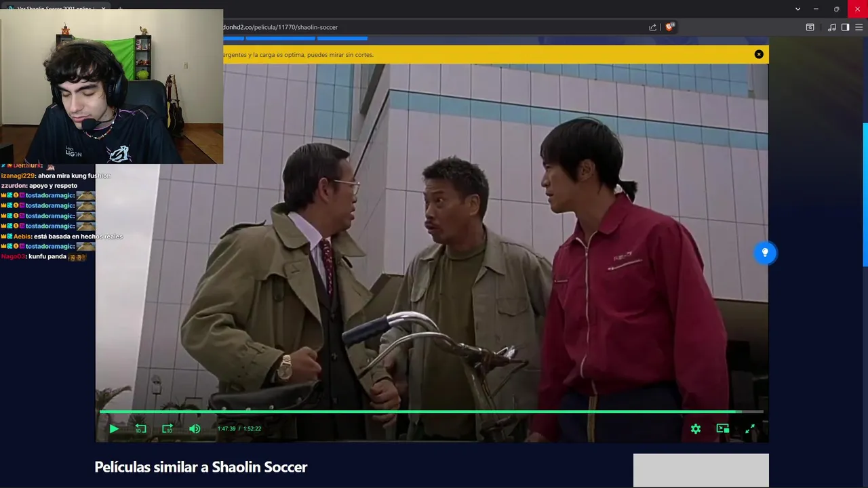The width and height of the screenshot is (868, 488).
Task: Click the gray box below the player
Action: point(701,470)
